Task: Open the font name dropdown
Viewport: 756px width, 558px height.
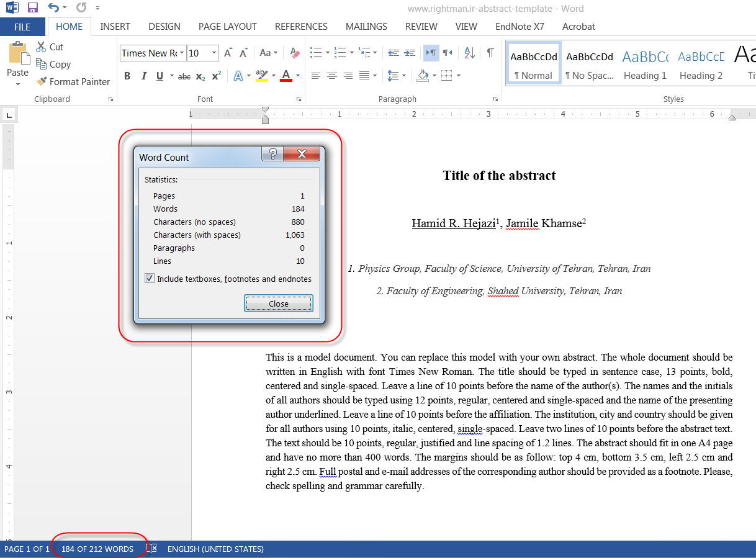Action: coord(182,53)
